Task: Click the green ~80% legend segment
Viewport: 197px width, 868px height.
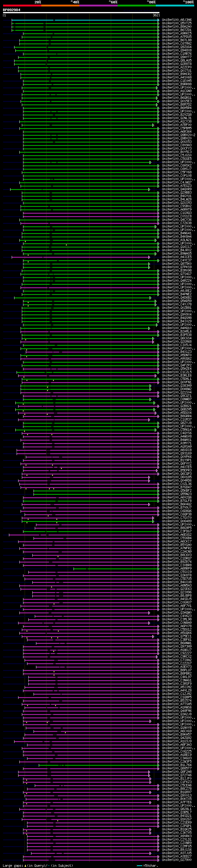Action: (x=137, y=6)
